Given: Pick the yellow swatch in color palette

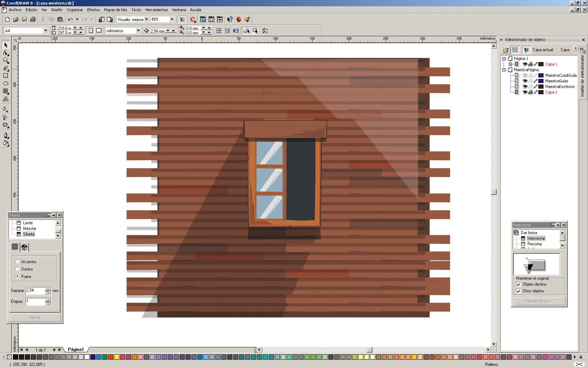Looking at the screenshot, I should 117,357.
